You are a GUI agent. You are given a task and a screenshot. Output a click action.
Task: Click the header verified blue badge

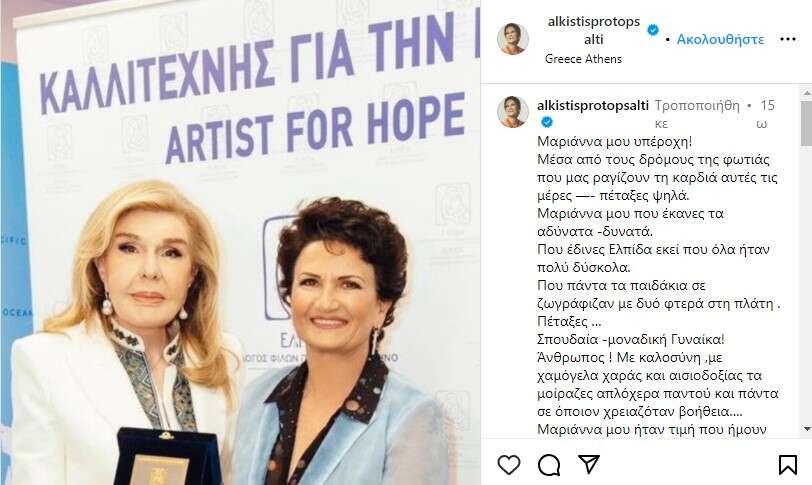(653, 31)
